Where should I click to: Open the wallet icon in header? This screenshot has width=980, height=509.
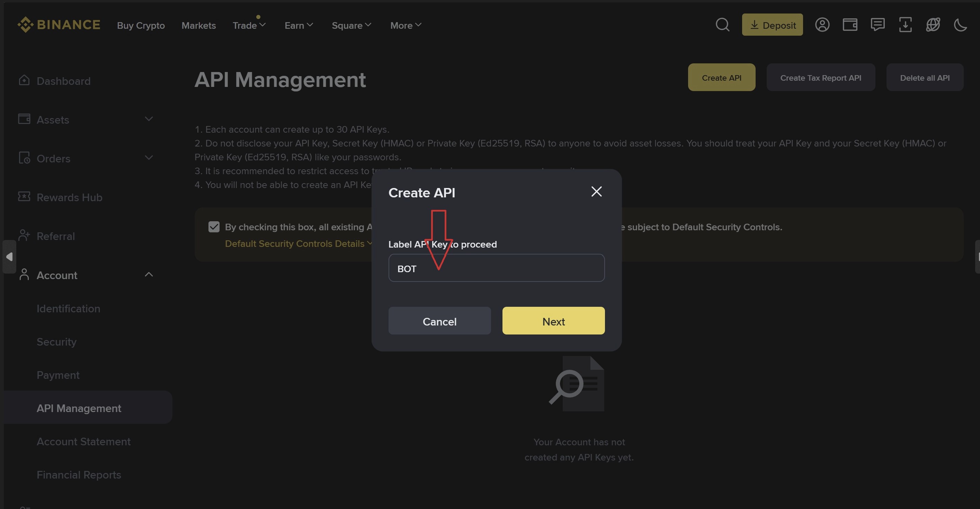(x=850, y=25)
